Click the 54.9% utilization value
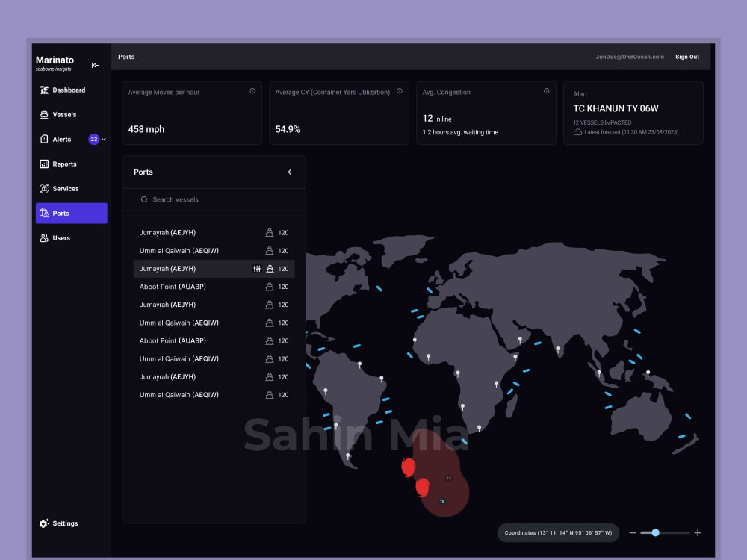Screen dimensions: 747x560 coord(288,129)
